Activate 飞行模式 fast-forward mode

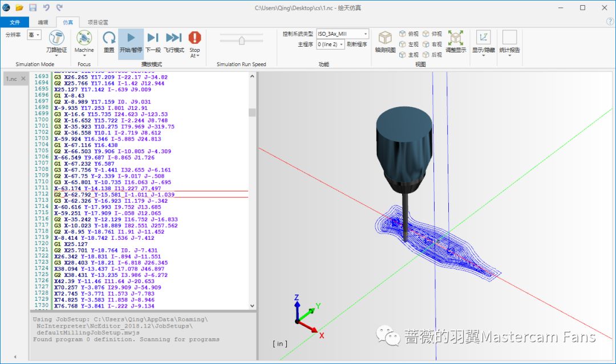174,42
